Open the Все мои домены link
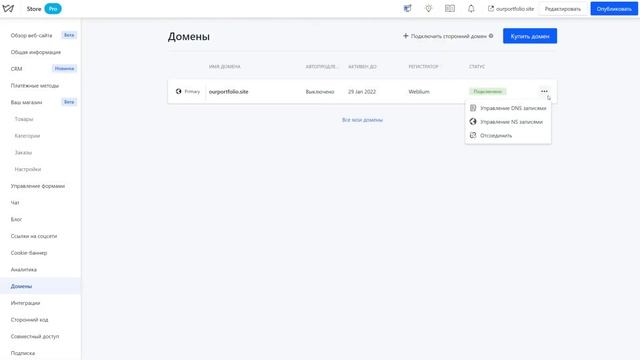640x360 pixels. [362, 120]
